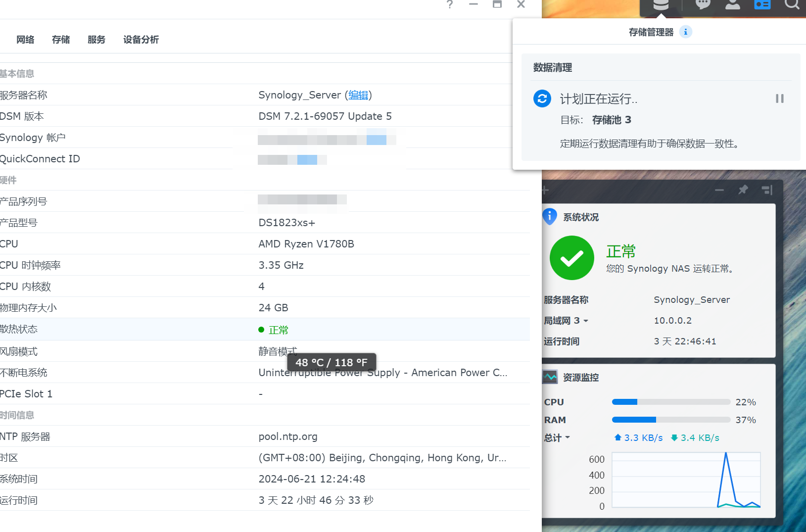Switch to the 网络 tab

pyautogui.click(x=25, y=40)
